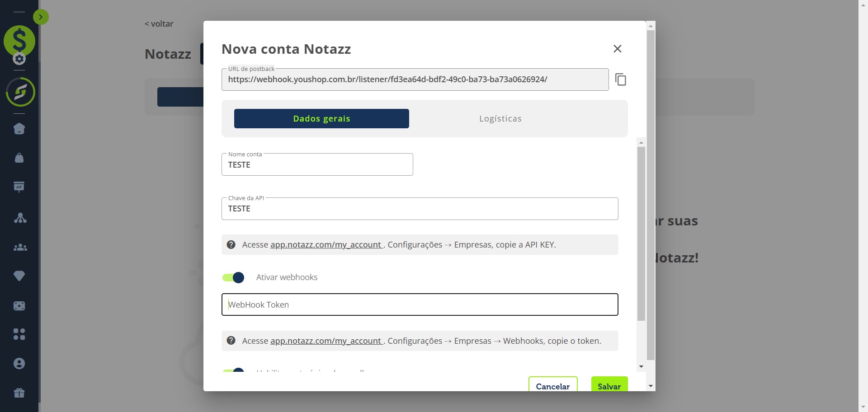Focus the URL de postback field

coord(415,80)
